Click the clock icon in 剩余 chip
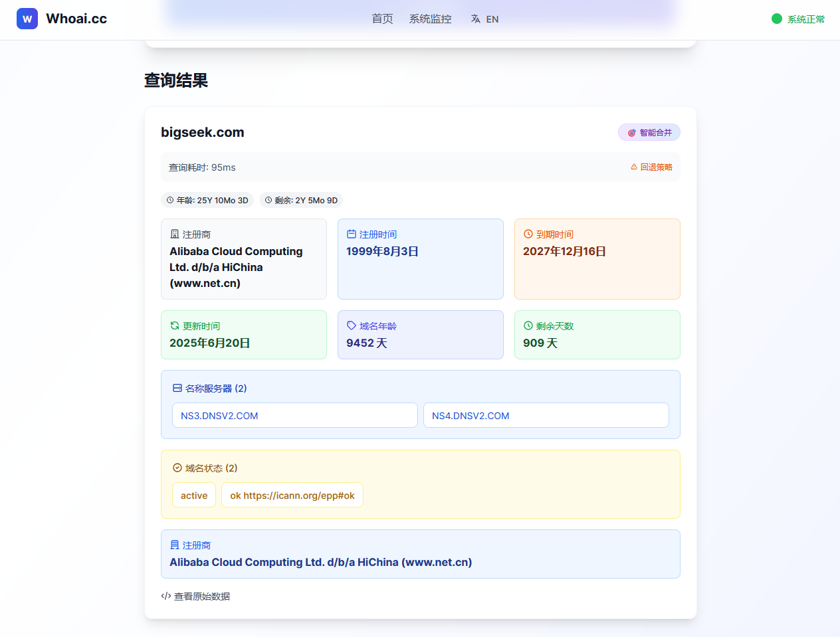840x637 pixels. coord(268,200)
